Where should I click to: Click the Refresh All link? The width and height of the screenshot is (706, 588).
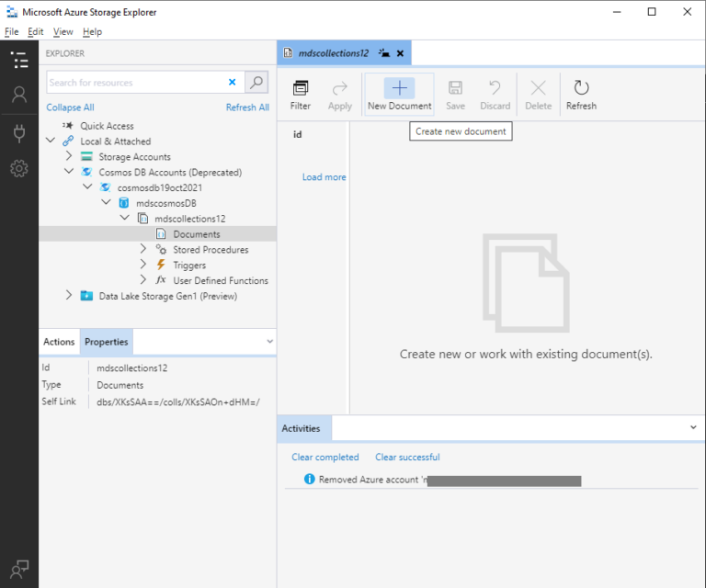[247, 107]
